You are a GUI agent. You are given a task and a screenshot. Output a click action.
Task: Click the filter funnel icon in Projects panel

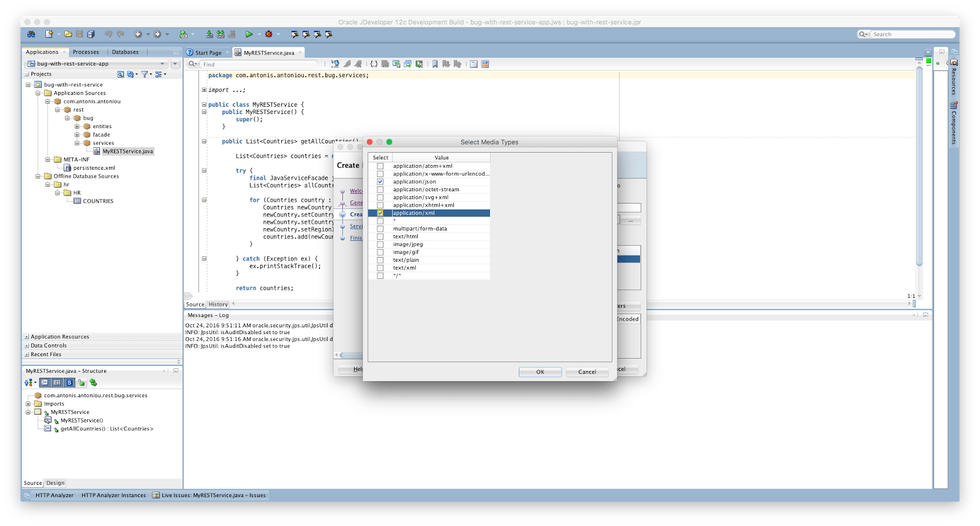click(145, 74)
